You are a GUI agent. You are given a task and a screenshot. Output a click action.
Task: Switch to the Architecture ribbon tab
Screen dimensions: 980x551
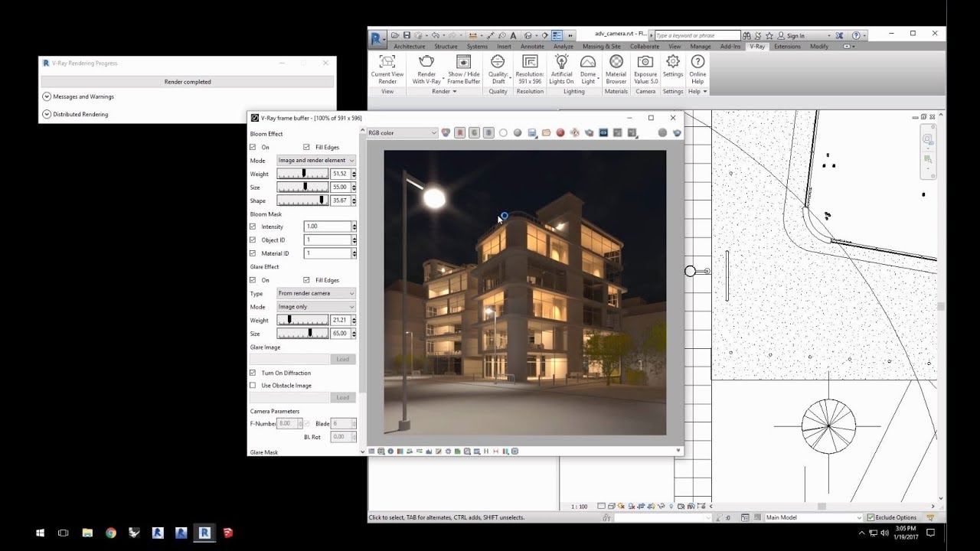410,47
